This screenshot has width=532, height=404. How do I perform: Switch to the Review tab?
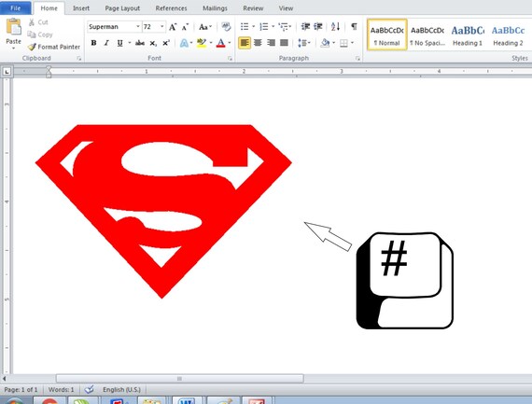(253, 8)
